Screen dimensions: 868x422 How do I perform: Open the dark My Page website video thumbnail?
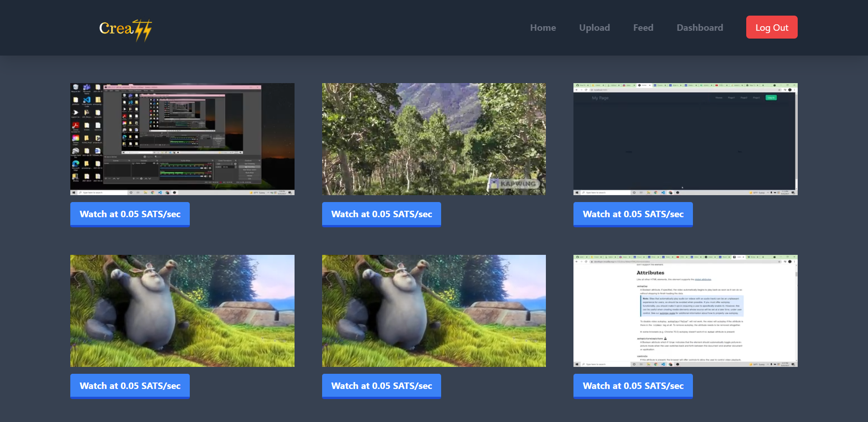[x=686, y=139]
